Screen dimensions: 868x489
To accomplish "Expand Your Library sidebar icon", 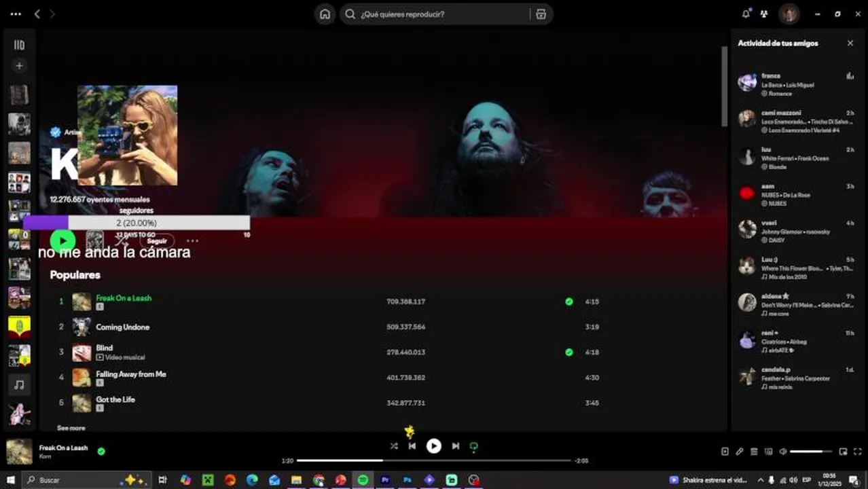I will pyautogui.click(x=19, y=45).
